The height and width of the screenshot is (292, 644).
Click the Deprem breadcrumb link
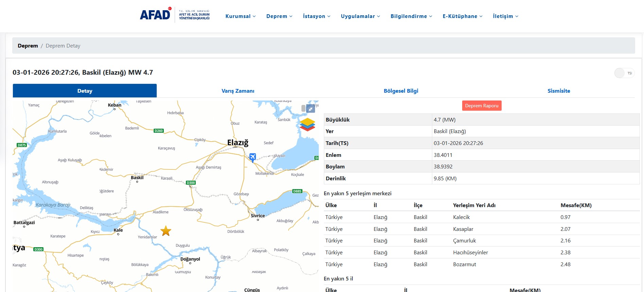[x=28, y=46]
